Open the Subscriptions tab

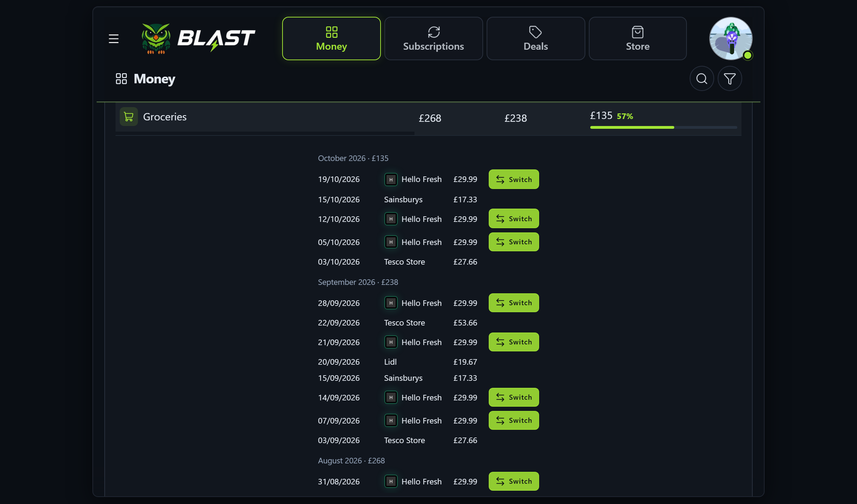[x=433, y=38]
